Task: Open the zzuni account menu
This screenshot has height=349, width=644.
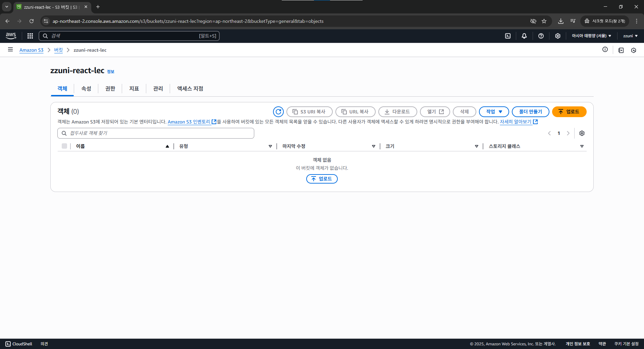Action: click(x=630, y=36)
